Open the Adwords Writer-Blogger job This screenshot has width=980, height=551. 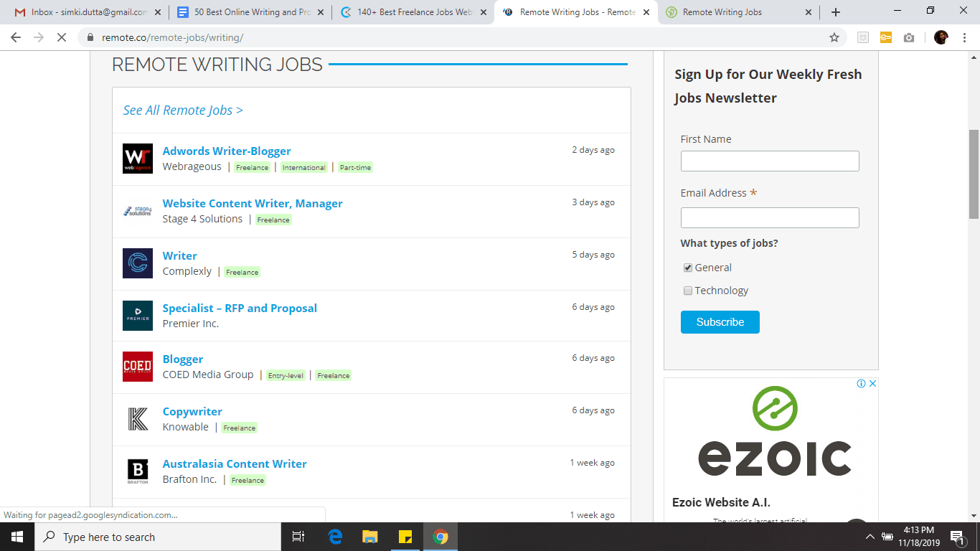click(x=227, y=151)
